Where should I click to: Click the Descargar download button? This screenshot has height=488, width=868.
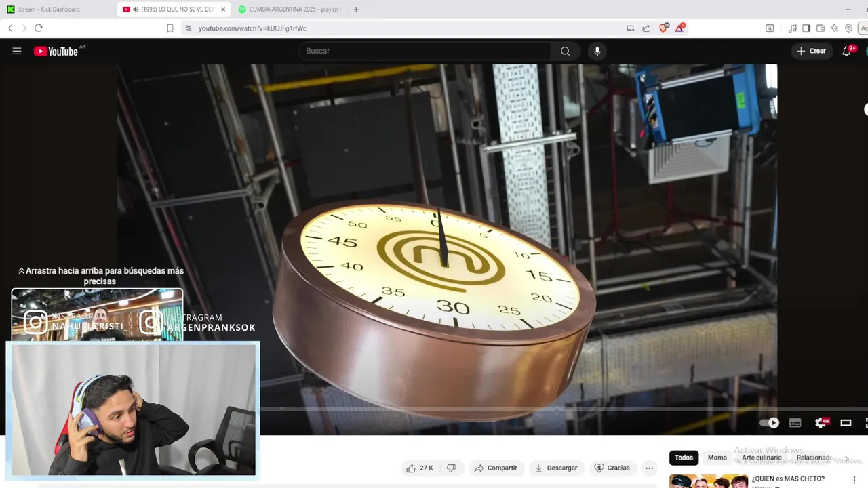556,468
